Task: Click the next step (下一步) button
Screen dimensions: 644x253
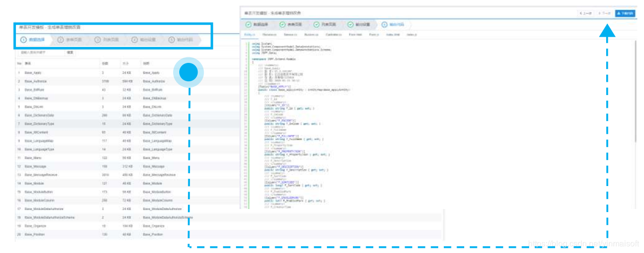Action: pos(605,13)
